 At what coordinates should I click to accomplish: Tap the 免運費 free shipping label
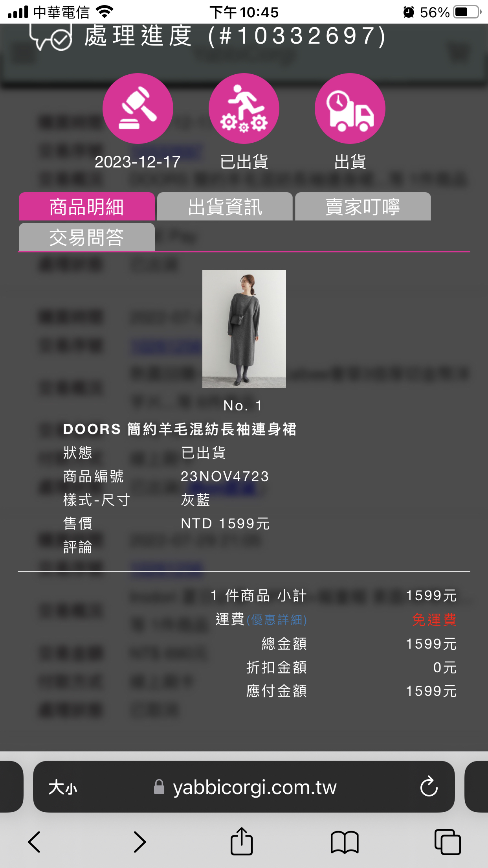(x=434, y=620)
